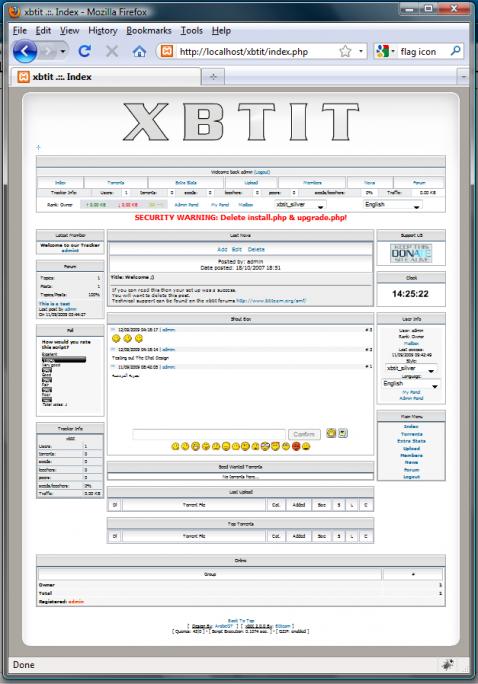The height and width of the screenshot is (684, 478).
Task: Click the Firefox back arrow button
Action: (25, 51)
